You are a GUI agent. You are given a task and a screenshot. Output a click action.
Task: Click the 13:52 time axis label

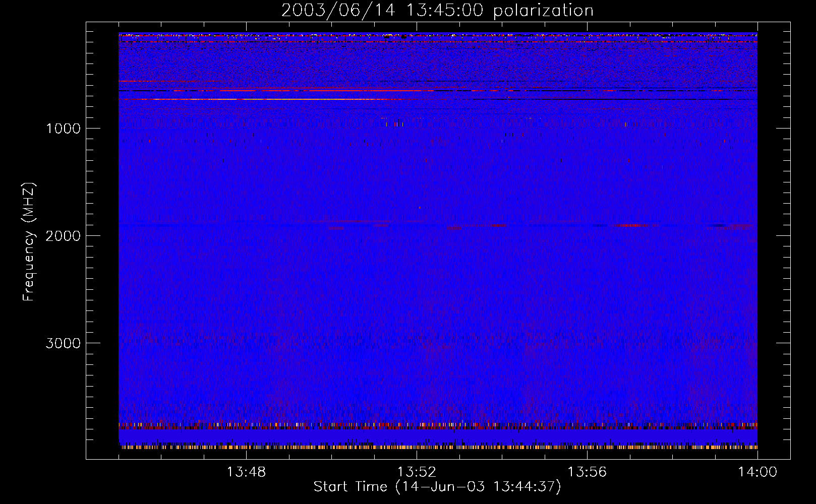[x=417, y=472]
